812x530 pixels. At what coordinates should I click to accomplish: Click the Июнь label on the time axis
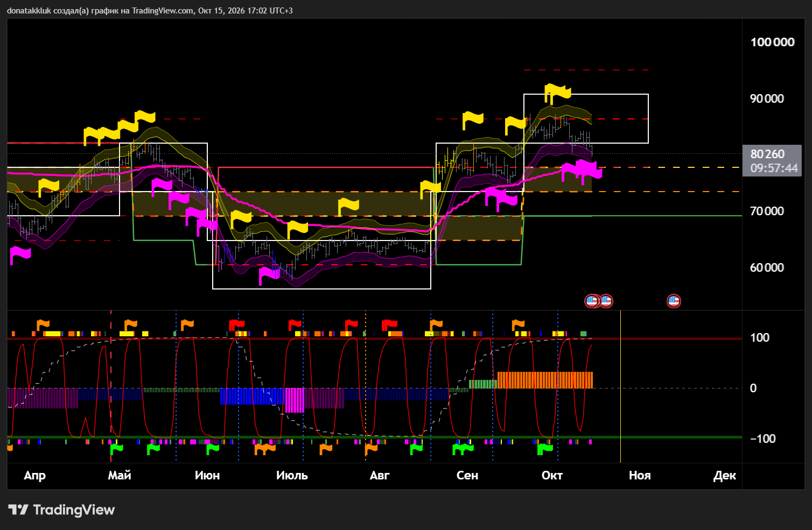point(207,475)
